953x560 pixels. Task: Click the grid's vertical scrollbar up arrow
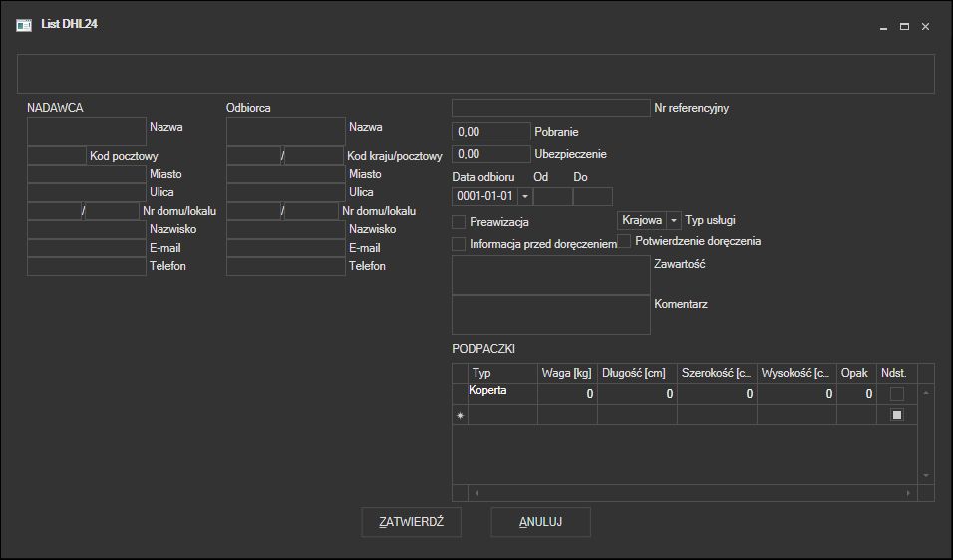pos(926,393)
